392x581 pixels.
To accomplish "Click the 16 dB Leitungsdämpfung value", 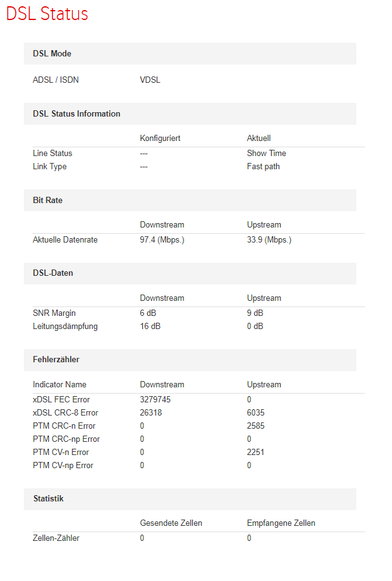I will point(150,327).
